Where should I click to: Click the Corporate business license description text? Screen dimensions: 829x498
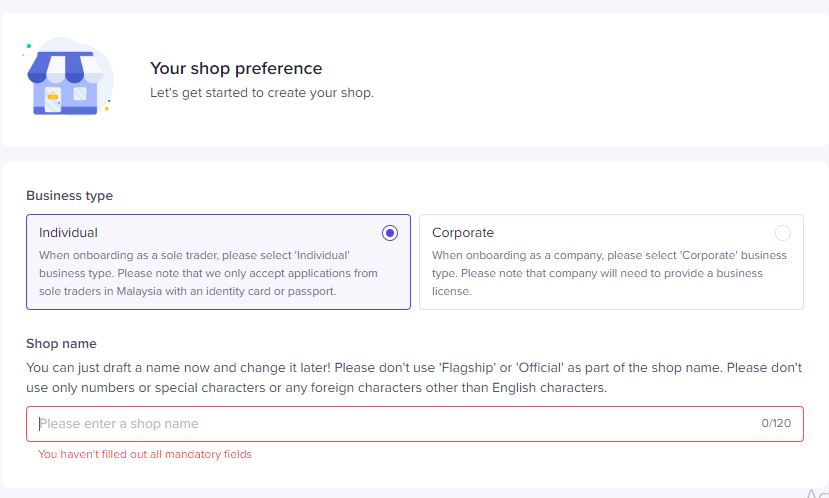pyautogui.click(x=609, y=273)
